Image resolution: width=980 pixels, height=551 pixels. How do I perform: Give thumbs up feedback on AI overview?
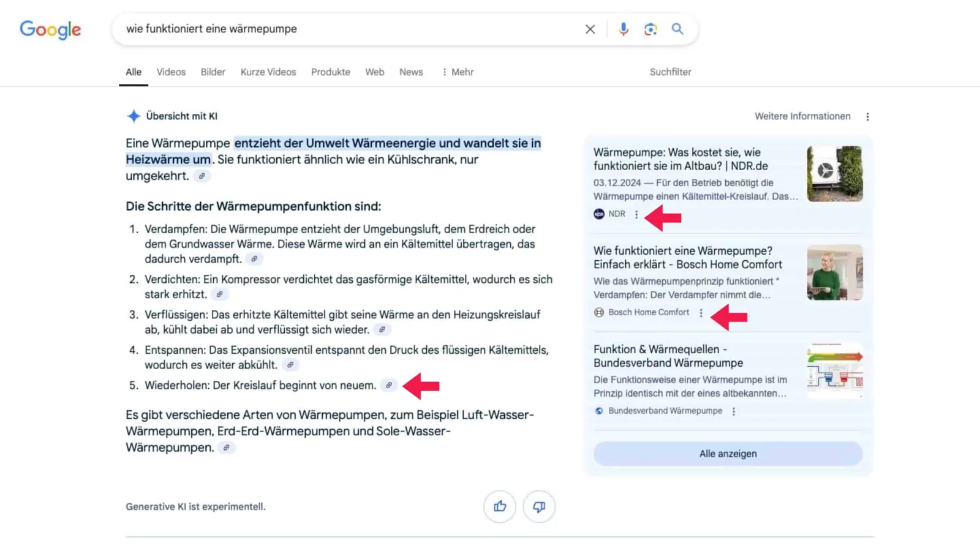pos(500,506)
